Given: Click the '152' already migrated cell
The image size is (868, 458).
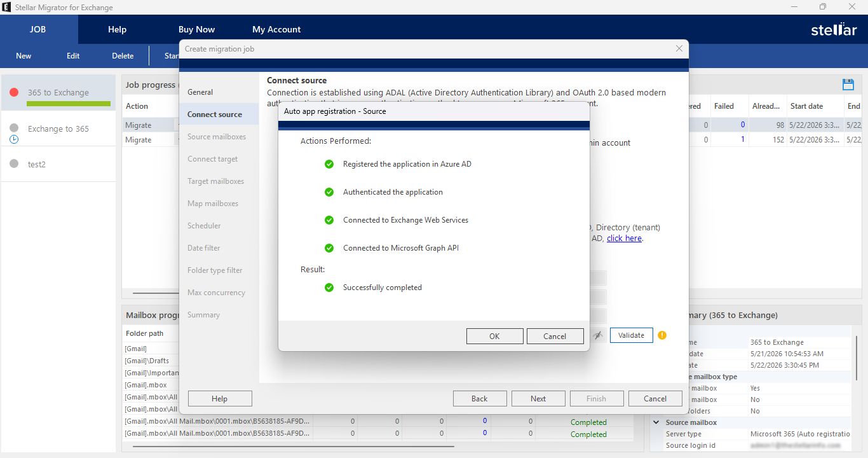Looking at the screenshot, I should click(778, 140).
